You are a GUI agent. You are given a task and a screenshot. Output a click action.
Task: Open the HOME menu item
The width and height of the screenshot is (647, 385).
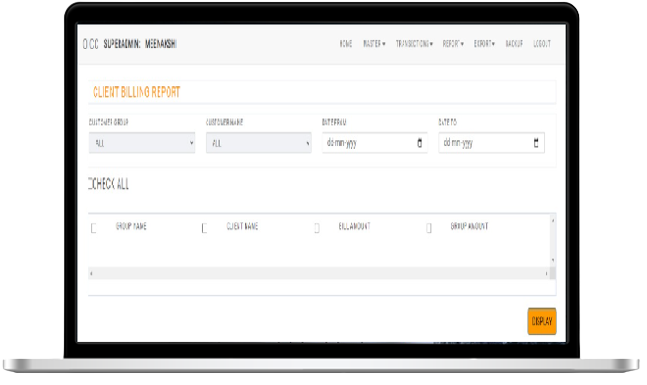[346, 44]
